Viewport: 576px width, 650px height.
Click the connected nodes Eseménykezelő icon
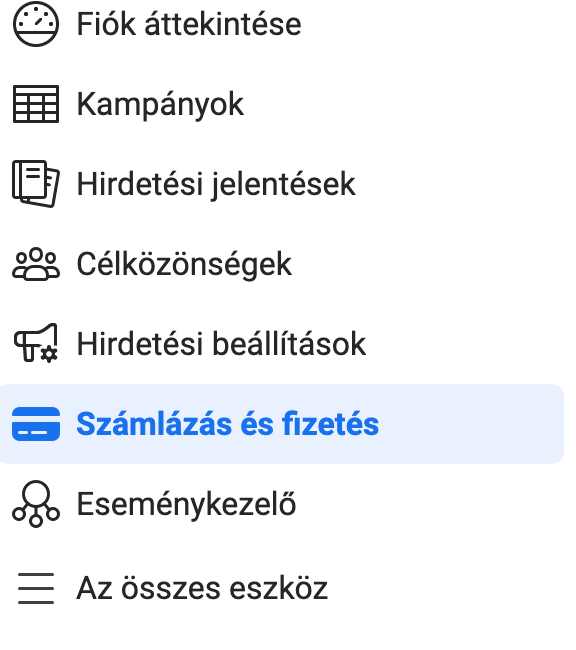pyautogui.click(x=36, y=504)
